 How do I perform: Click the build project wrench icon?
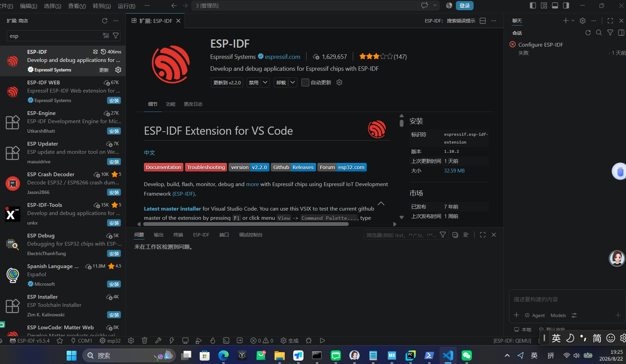click(x=158, y=341)
